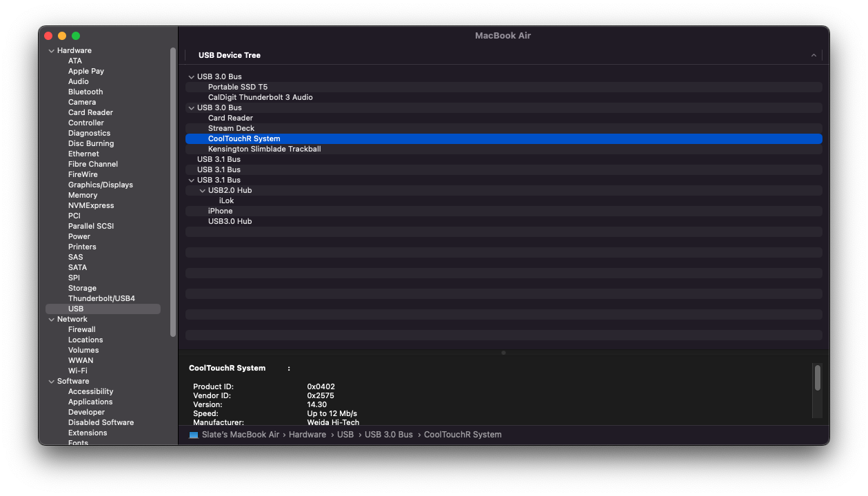
Task: Select Stream Deck device row
Action: [504, 128]
